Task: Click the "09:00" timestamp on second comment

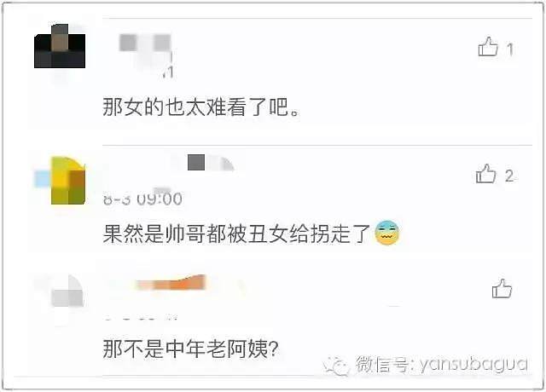Action: point(160,199)
